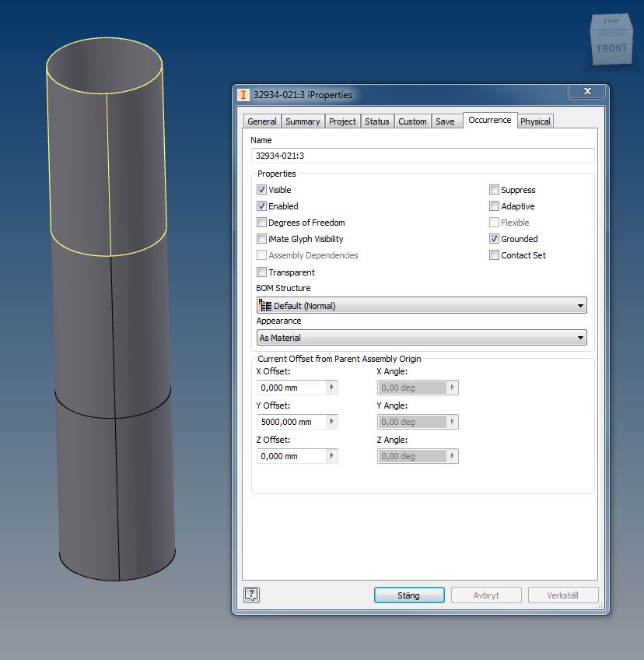The height and width of the screenshot is (660, 644).
Task: Open help using the question mark icon
Action: point(250,595)
